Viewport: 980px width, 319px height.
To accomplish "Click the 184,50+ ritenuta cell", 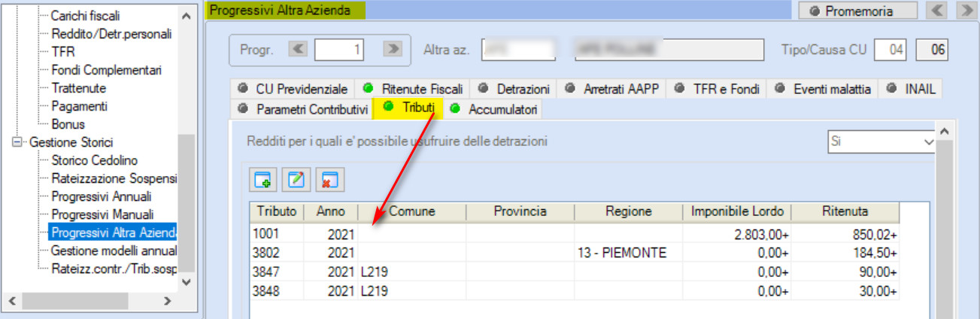I will point(845,253).
